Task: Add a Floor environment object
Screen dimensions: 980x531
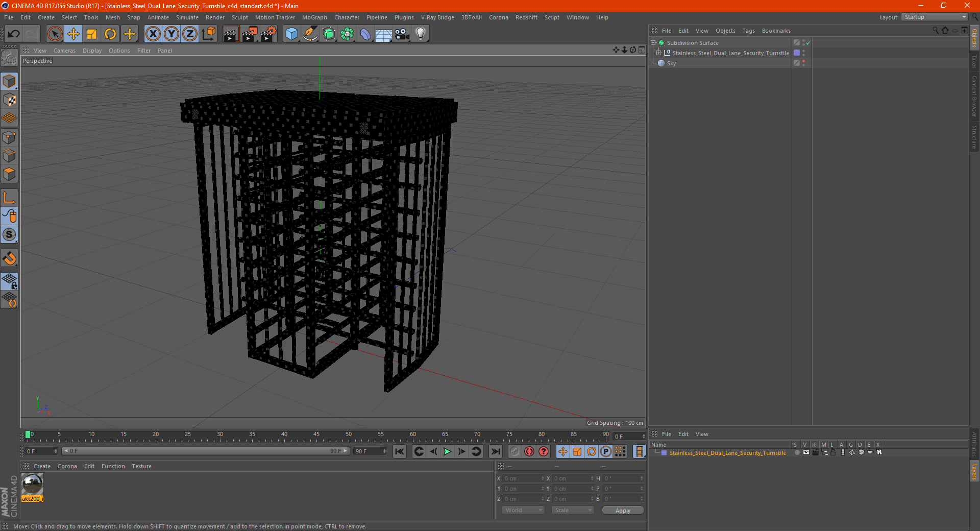Action: click(384, 34)
